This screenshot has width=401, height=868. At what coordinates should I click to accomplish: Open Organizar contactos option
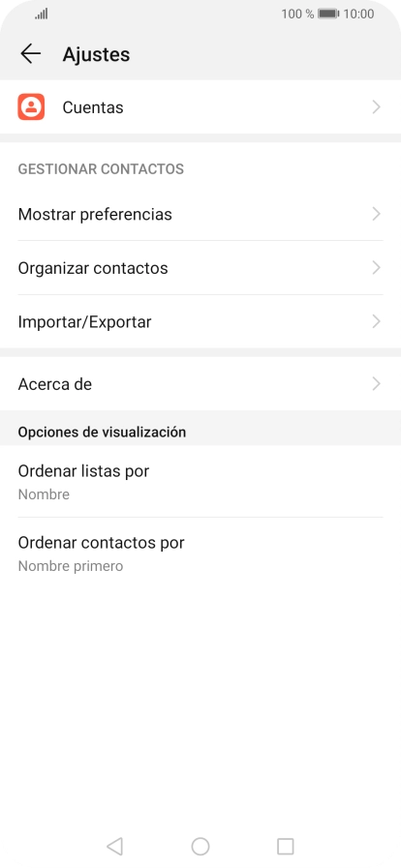(200, 268)
